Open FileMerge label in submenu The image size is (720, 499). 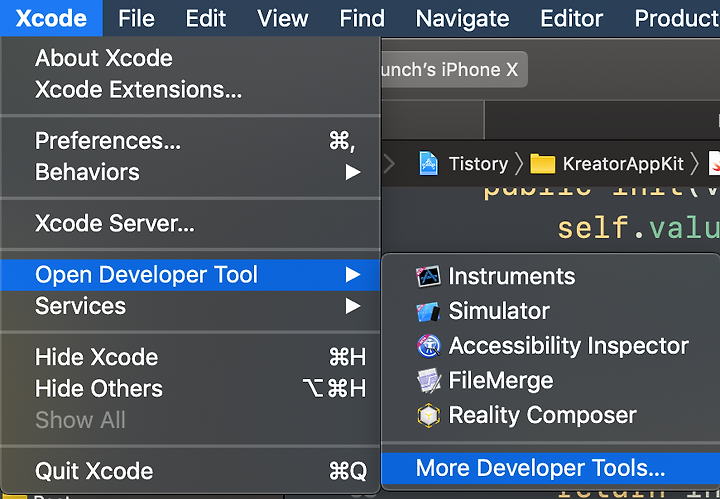tap(501, 381)
